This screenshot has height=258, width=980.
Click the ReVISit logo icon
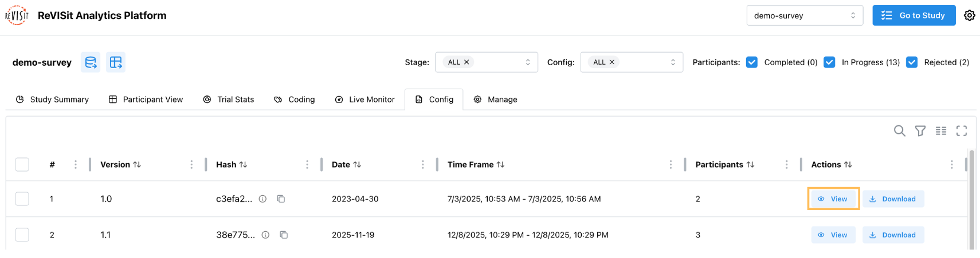tap(17, 15)
